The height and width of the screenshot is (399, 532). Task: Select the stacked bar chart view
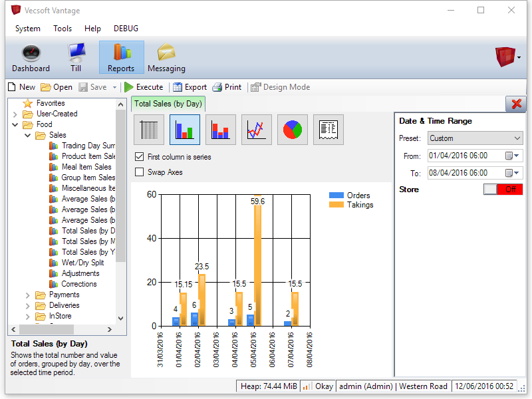[221, 130]
